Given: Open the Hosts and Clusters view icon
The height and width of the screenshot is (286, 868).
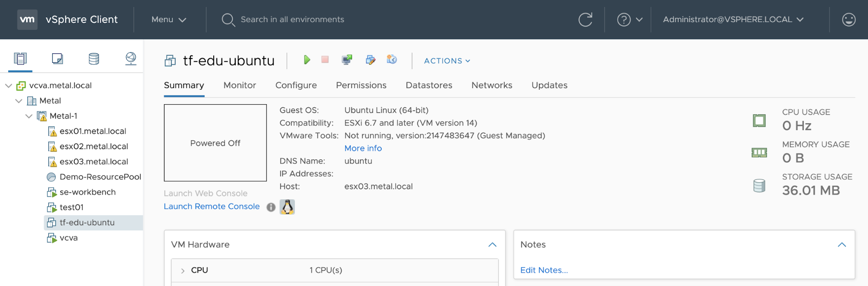Looking at the screenshot, I should [20, 58].
